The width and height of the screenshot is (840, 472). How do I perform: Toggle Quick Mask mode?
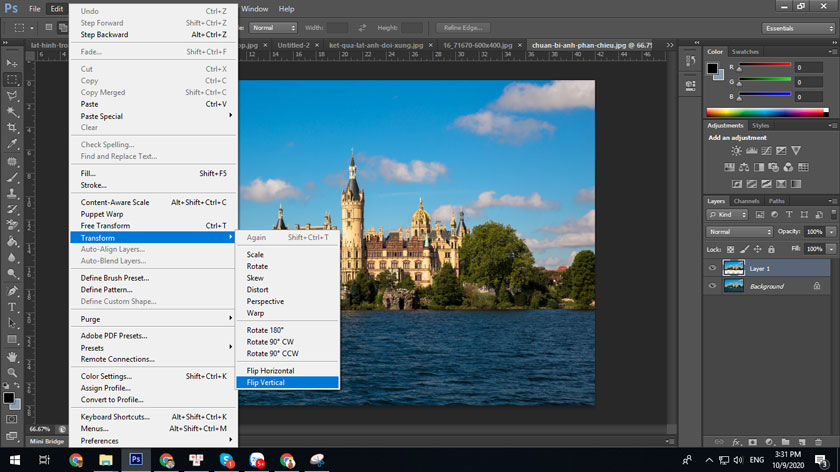(11, 419)
